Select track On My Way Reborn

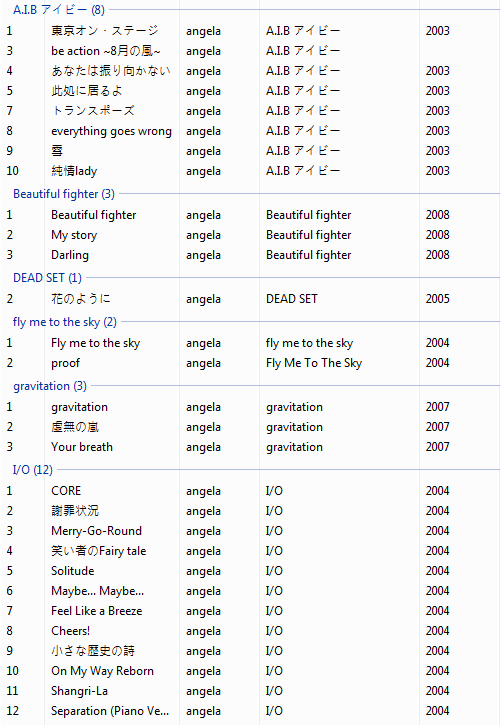[102, 671]
